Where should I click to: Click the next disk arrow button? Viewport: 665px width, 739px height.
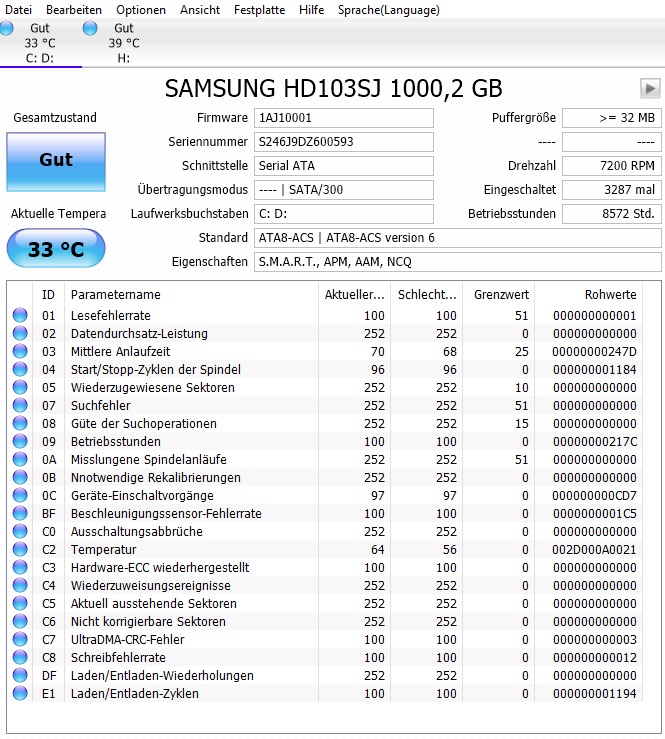click(x=650, y=88)
